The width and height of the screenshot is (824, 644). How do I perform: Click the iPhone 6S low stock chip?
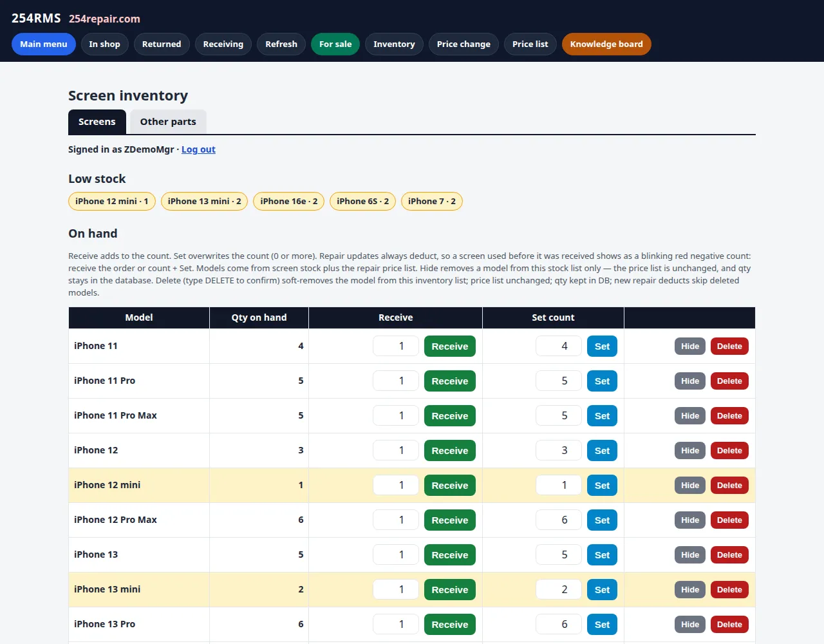pos(363,201)
